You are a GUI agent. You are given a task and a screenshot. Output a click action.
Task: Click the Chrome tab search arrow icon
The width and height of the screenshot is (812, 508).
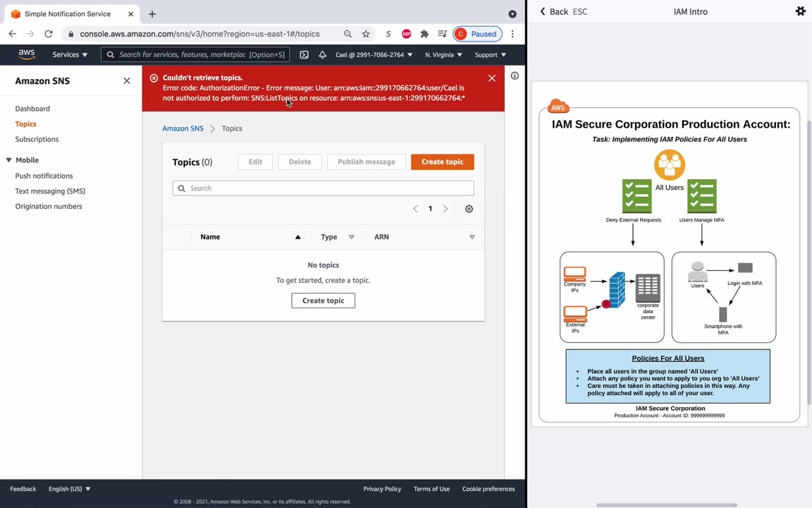(512, 14)
